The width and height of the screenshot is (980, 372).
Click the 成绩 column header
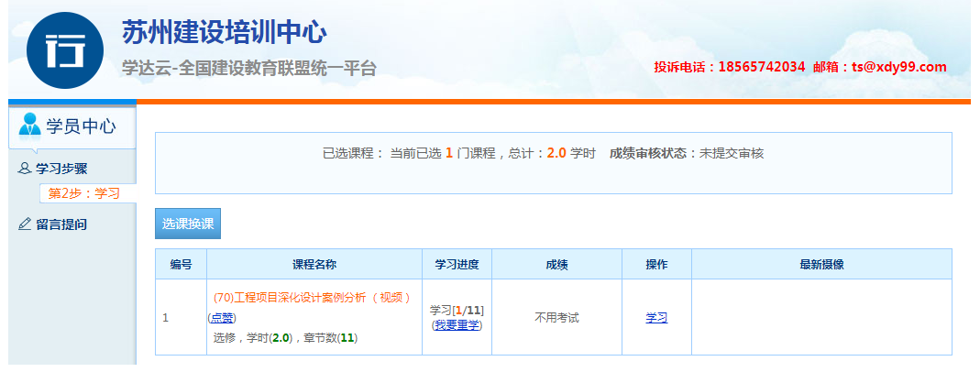556,264
